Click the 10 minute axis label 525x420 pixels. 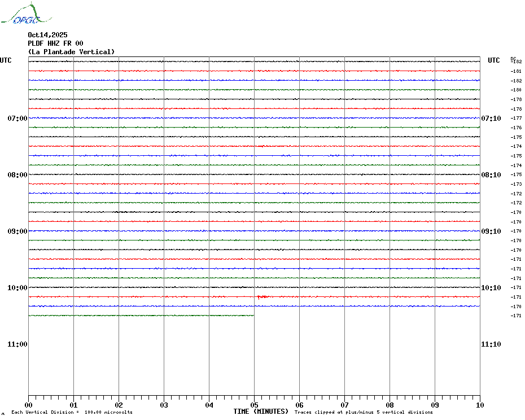pyautogui.click(x=480, y=405)
